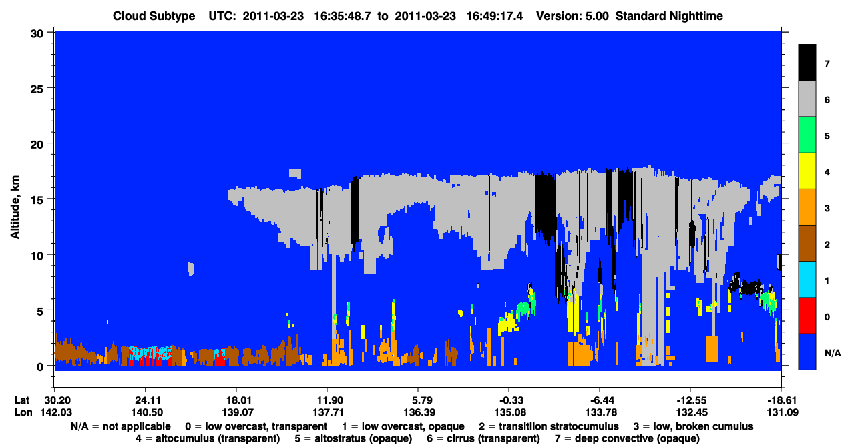This screenshot has height=445, width=868.
Task: Click the cyan legend swatch for subtype 1
Action: coord(807,280)
